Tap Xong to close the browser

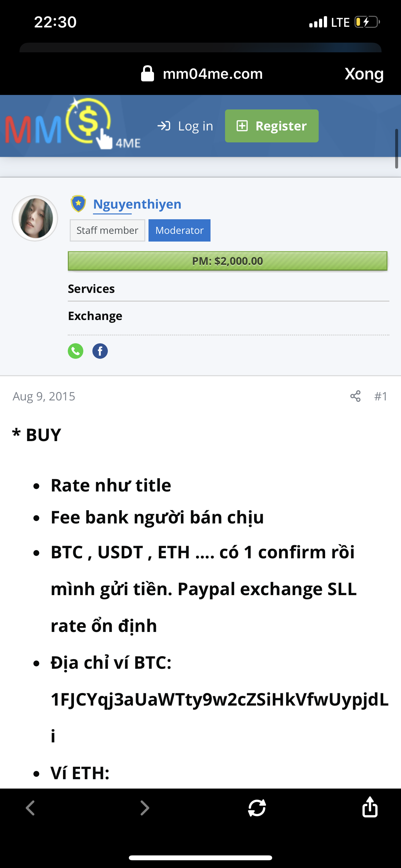364,74
